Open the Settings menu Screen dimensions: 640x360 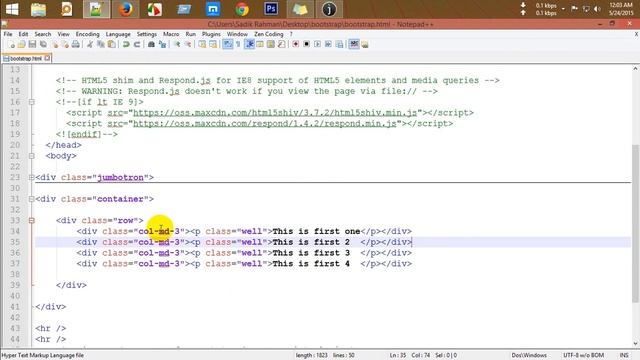click(147, 34)
